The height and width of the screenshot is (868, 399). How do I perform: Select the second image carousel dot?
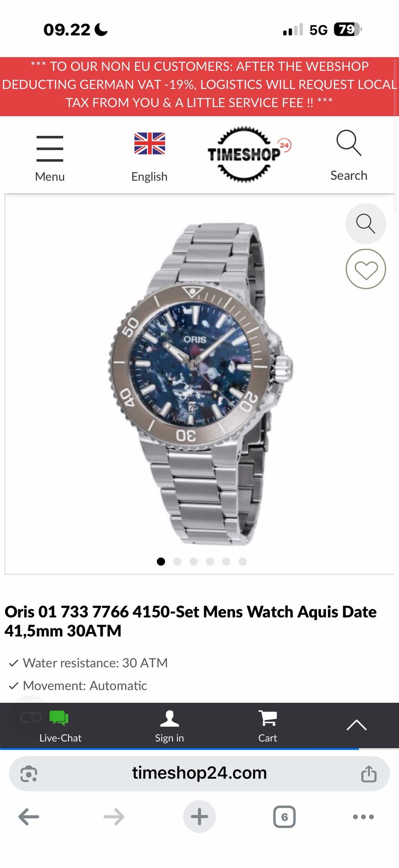177,561
